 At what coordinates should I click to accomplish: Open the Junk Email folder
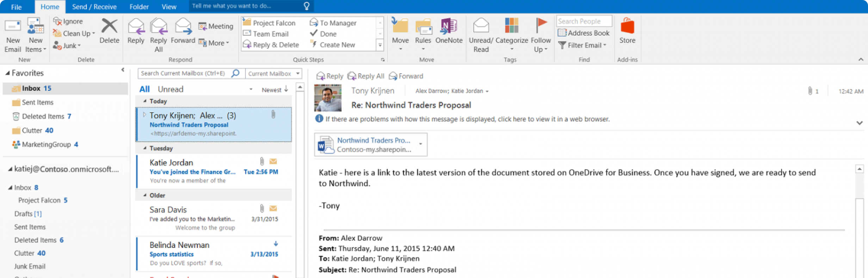(30, 266)
